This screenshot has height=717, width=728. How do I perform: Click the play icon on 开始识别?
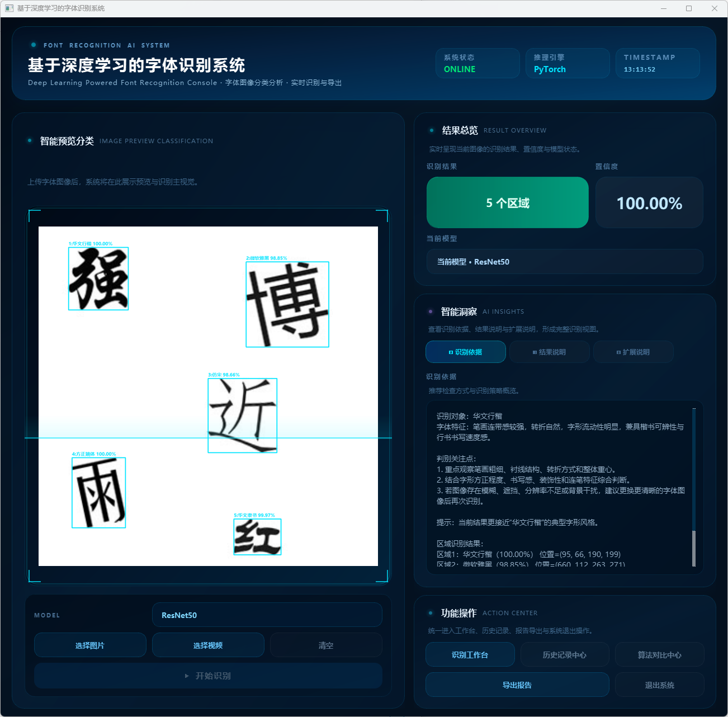pos(187,676)
